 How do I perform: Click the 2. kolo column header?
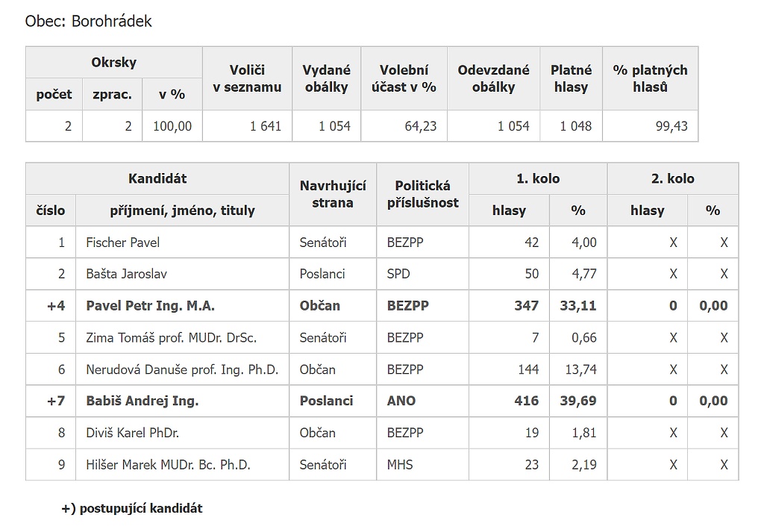(673, 178)
